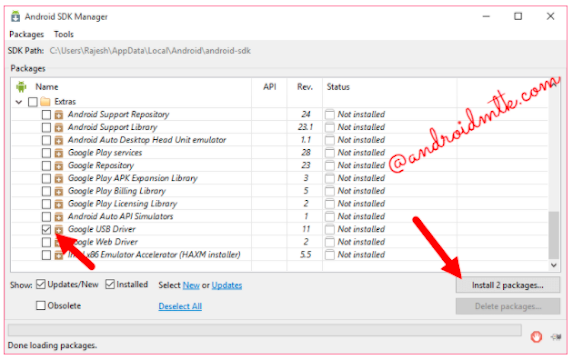The image size is (573, 360).
Task: Click status icon for Google Web Driver
Action: coord(330,242)
